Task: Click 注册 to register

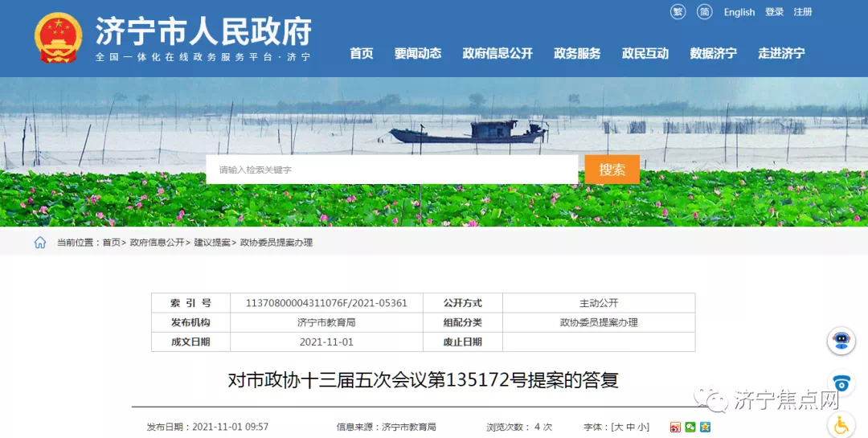Action: pos(803,12)
